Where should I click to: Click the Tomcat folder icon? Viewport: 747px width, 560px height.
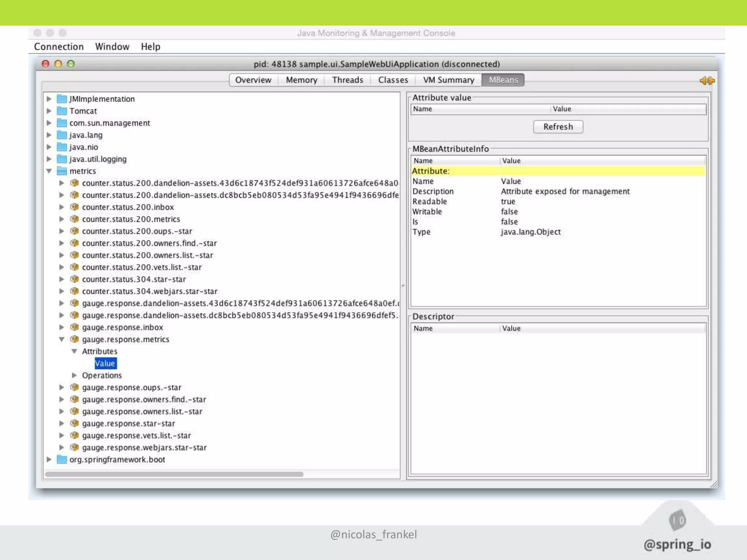point(62,111)
